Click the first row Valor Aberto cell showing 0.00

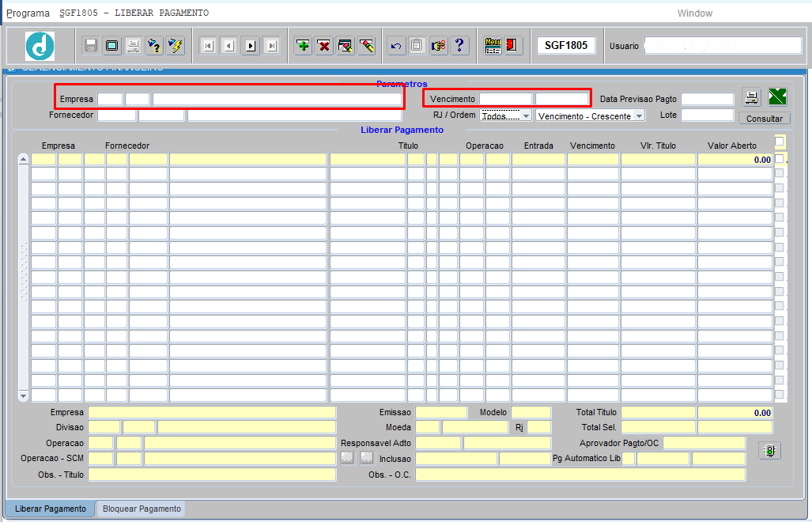tap(735, 160)
